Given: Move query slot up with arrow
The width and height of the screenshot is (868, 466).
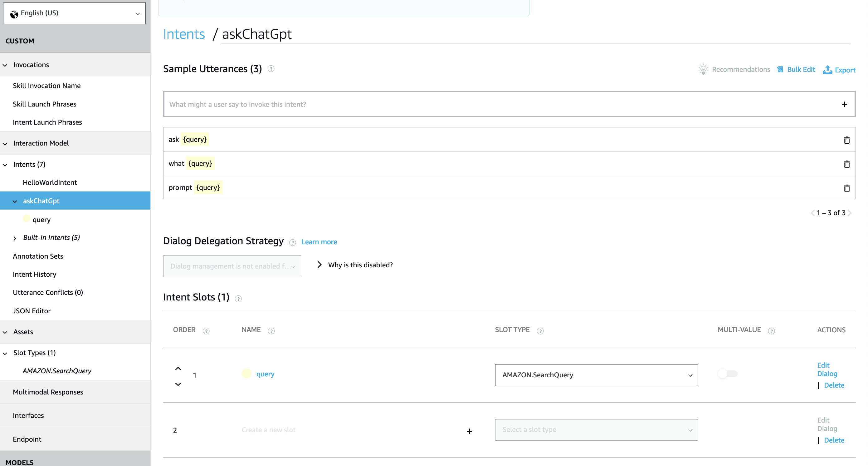Looking at the screenshot, I should pyautogui.click(x=178, y=369).
